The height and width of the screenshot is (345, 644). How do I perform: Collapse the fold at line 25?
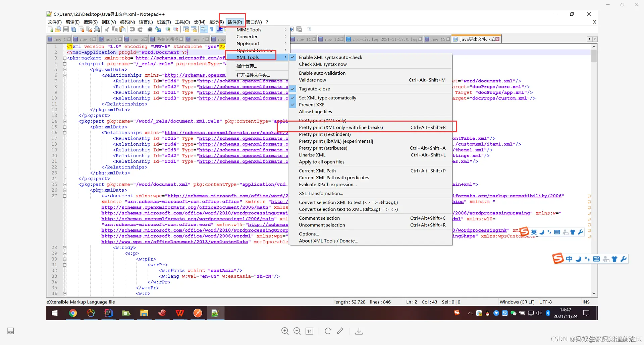[65, 185]
